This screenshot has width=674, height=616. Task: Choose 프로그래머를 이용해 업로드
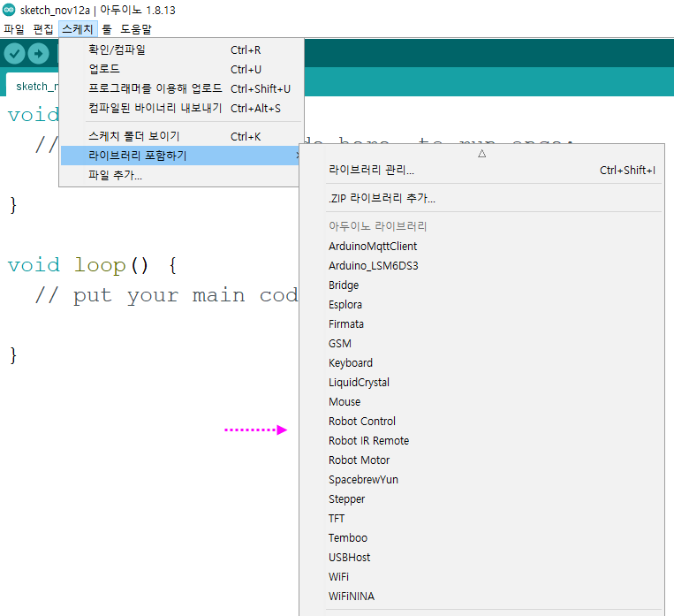181,88
